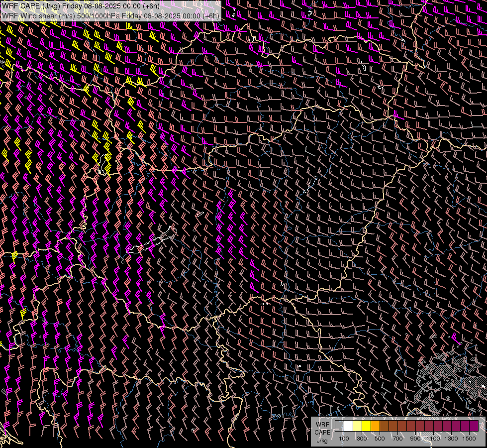Click the legend label CAPE
The image size is (487, 448).
[x=322, y=433]
